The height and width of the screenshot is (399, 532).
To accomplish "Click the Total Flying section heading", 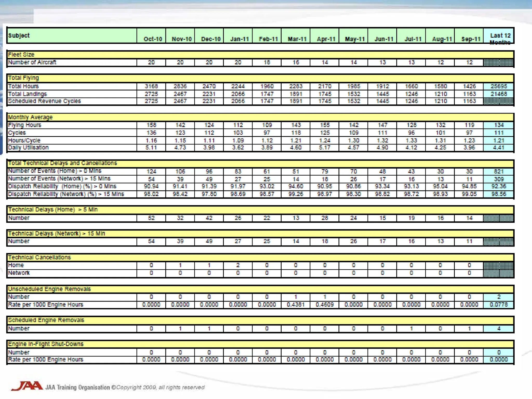I will pos(23,78).
